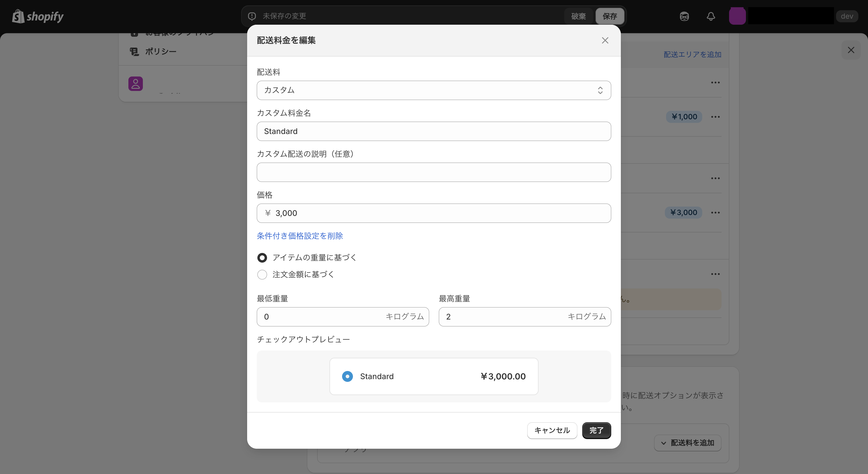Select ポリシー in the sidebar
Image resolution: width=868 pixels, height=474 pixels.
[160, 51]
